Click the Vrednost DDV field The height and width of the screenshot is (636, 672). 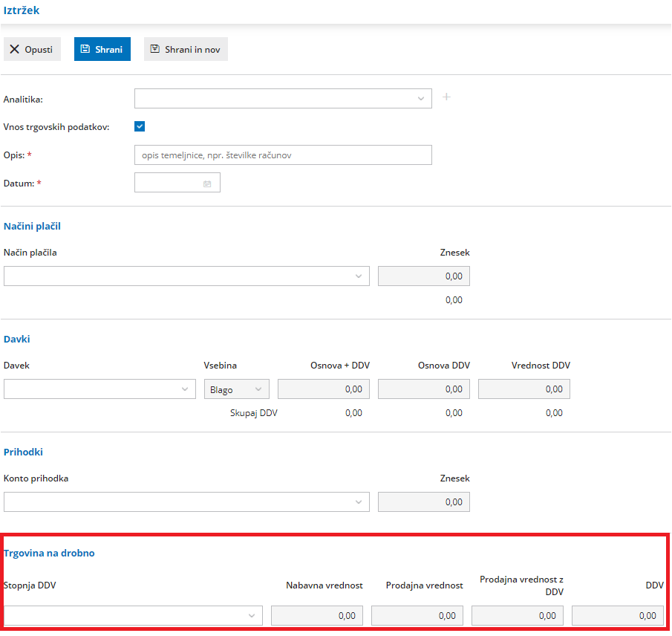tap(523, 389)
